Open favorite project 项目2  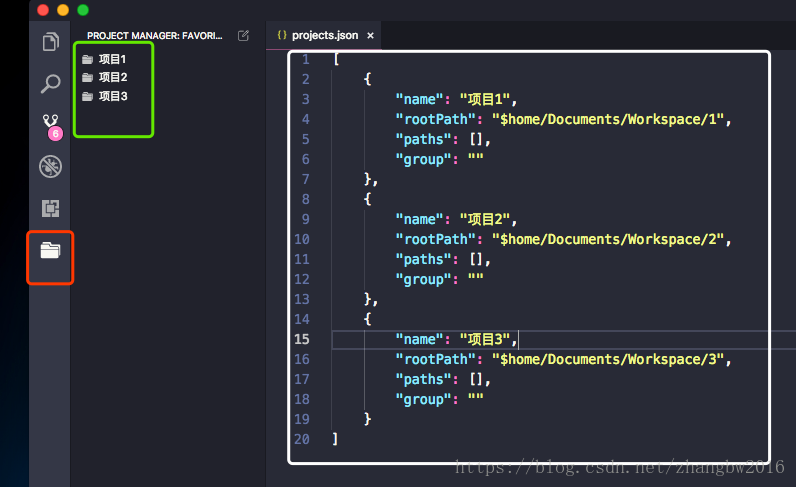(113, 77)
